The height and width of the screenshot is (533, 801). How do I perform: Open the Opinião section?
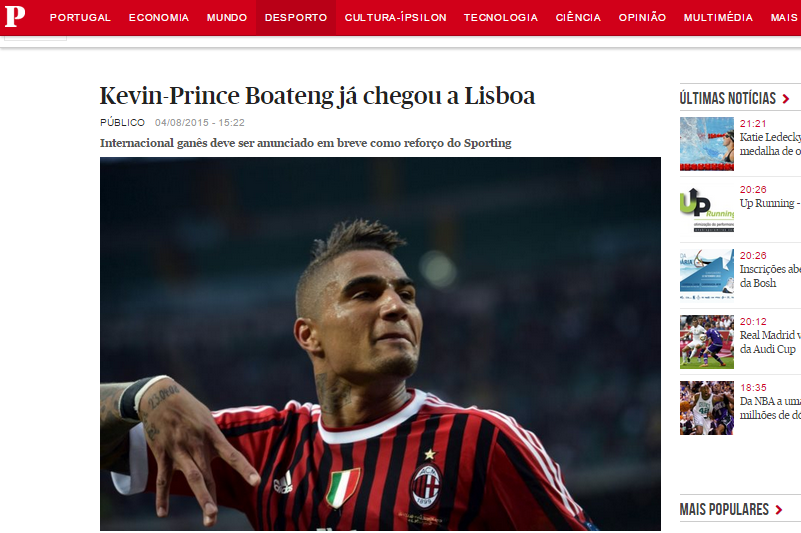pyautogui.click(x=642, y=17)
